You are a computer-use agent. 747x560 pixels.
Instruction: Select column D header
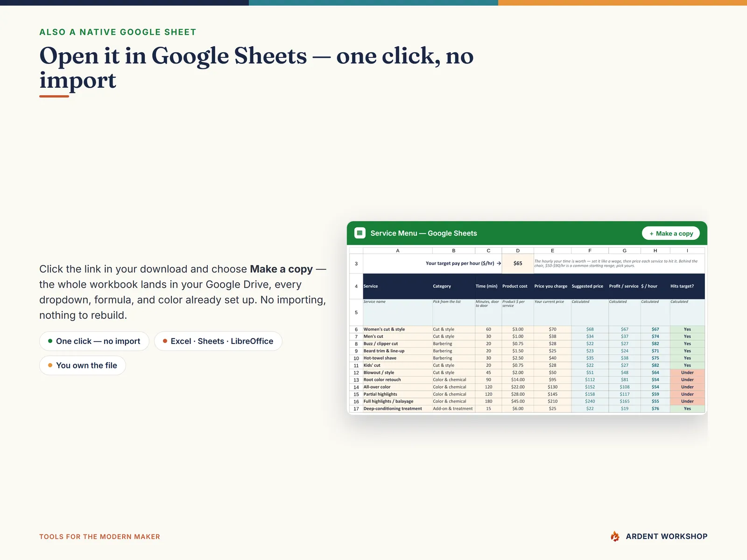point(518,251)
